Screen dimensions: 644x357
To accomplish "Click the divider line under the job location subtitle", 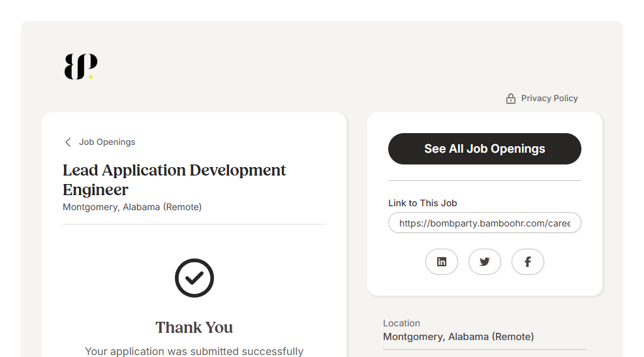I will coord(194,224).
